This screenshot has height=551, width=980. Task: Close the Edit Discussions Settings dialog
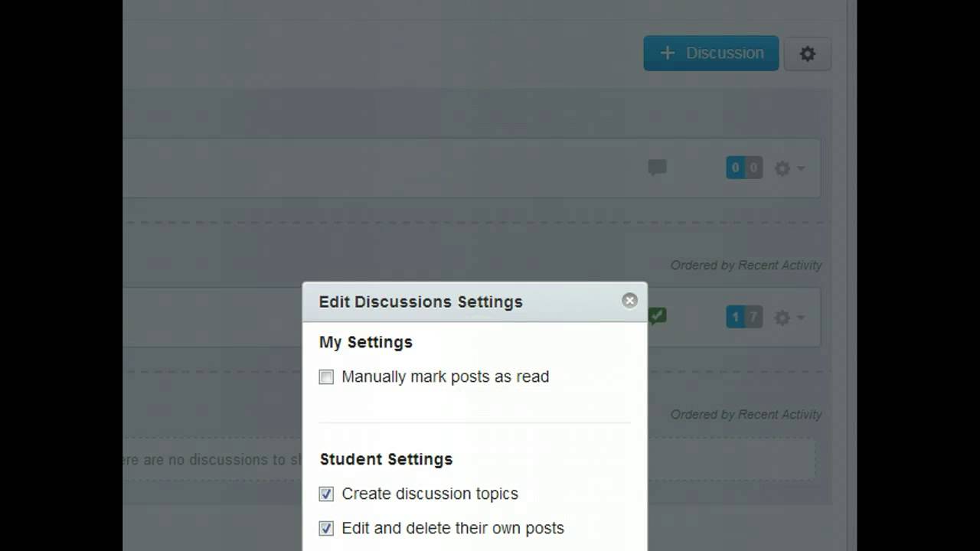click(630, 301)
